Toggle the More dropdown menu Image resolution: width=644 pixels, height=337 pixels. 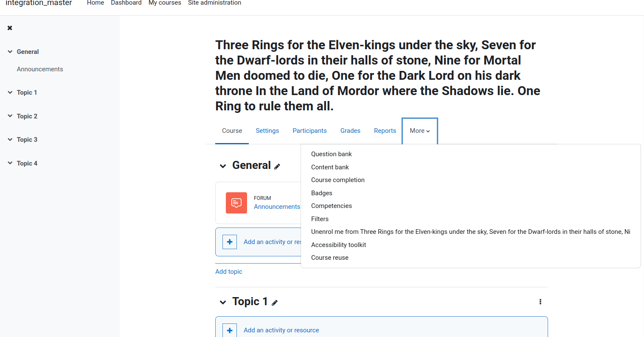coord(420,131)
